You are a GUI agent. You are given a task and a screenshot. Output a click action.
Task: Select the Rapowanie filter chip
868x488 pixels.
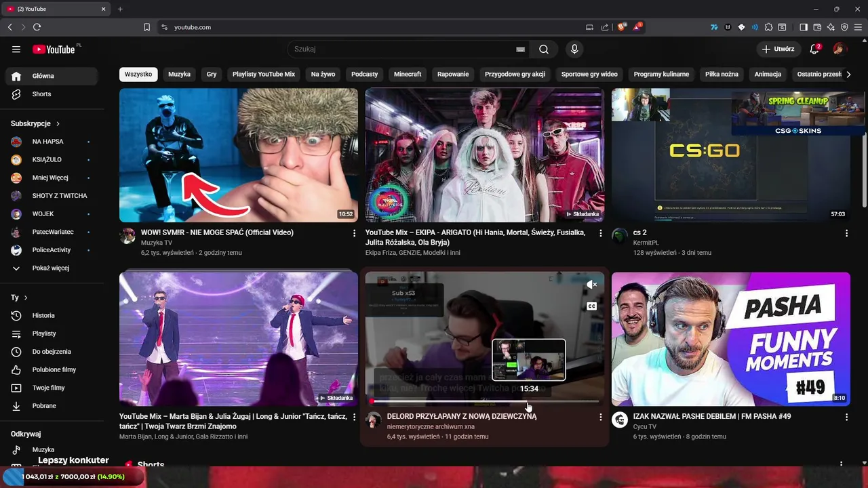click(453, 74)
